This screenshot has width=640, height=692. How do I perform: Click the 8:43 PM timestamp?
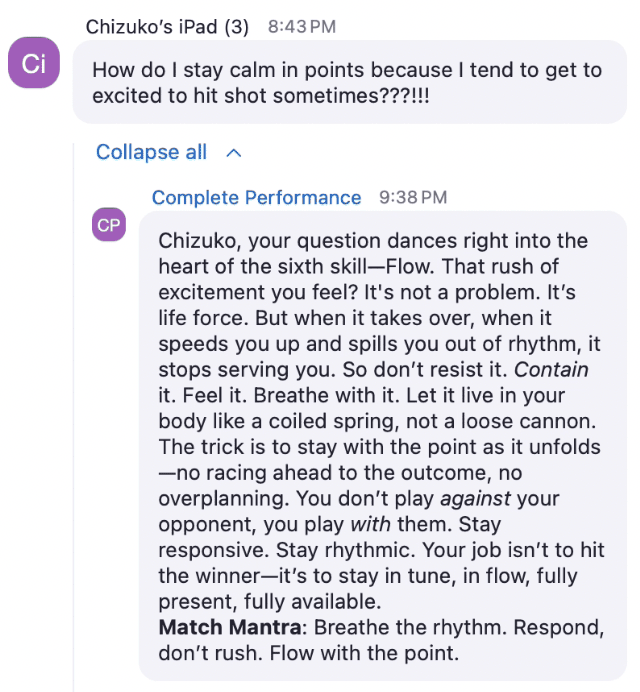(x=302, y=27)
